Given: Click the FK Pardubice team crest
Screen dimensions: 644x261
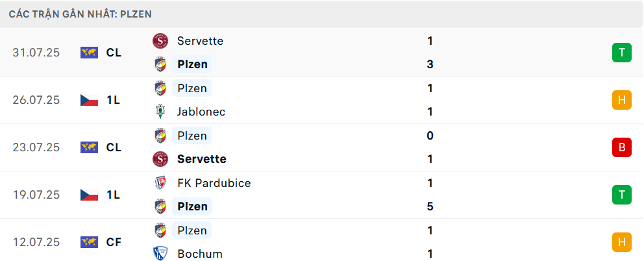Looking at the screenshot, I should click(160, 183).
